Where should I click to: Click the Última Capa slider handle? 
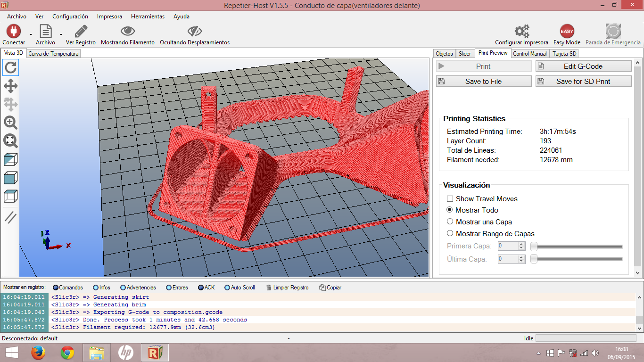534,259
